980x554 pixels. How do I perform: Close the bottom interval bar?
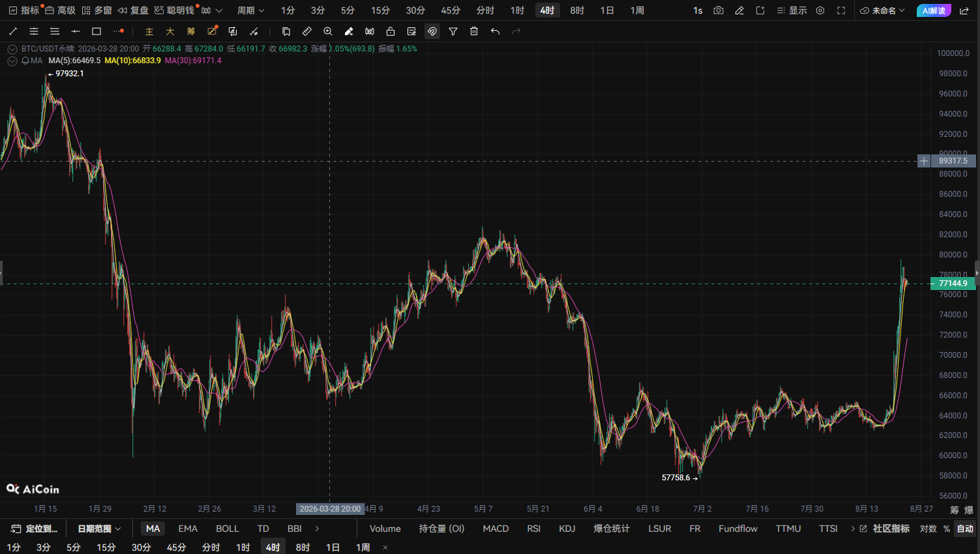pos(385,547)
